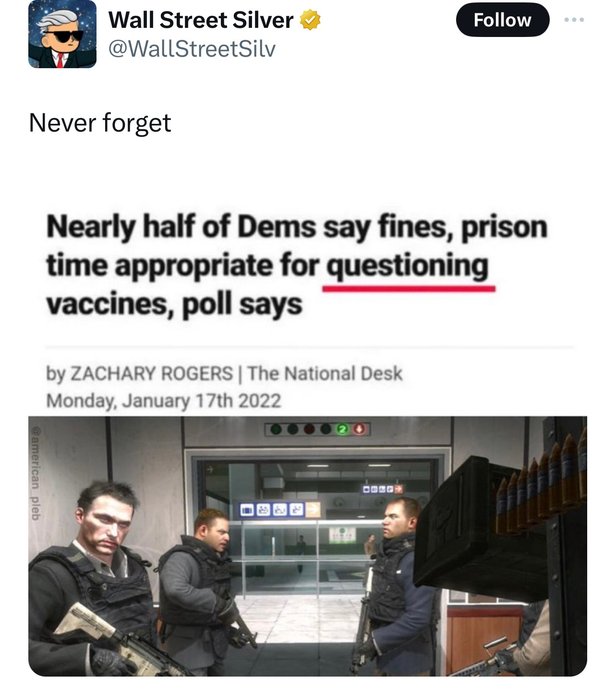Click the gold verified badge
Image resolution: width=616 pixels, height=679 pixels.
coord(310,20)
